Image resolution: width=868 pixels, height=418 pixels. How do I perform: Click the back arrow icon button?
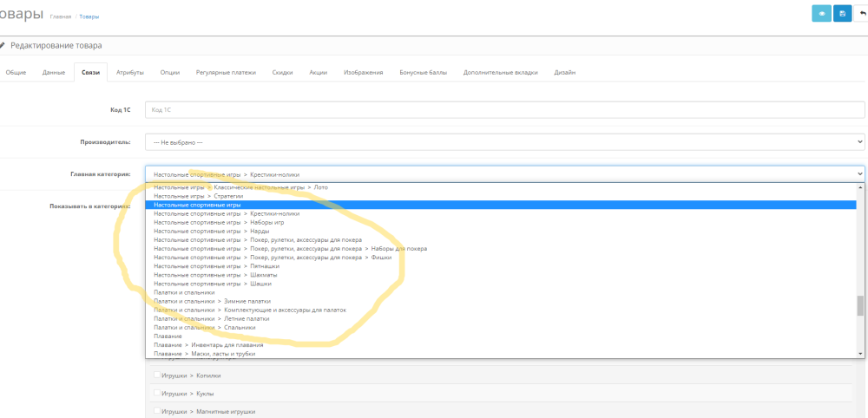pos(861,13)
